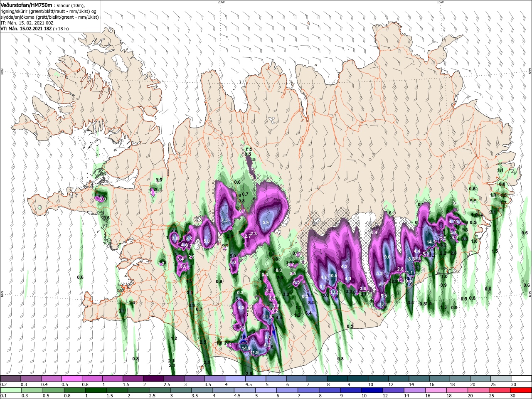Click the 15W longitude label

coord(440,2)
